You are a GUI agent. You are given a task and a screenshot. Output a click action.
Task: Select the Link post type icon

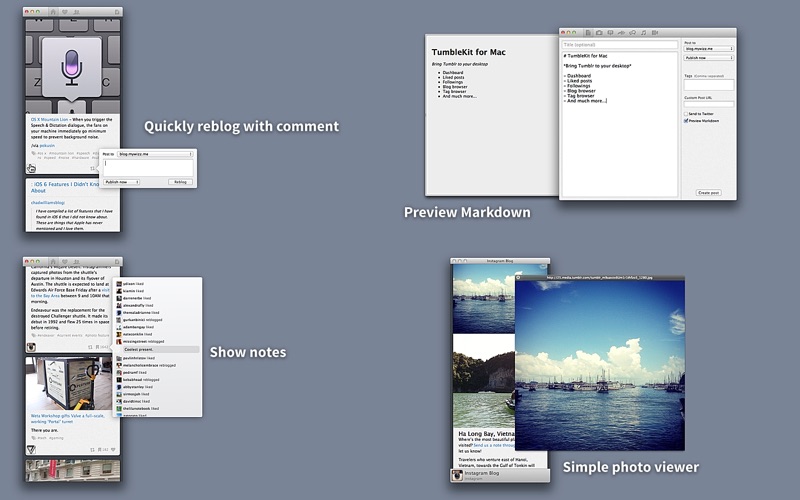click(621, 32)
